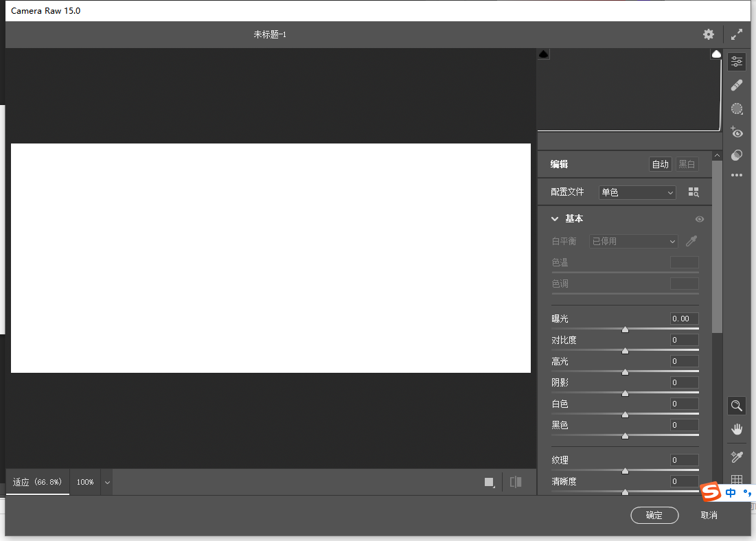The image size is (756, 541).
Task: Select the Zoom tool
Action: tap(736, 405)
